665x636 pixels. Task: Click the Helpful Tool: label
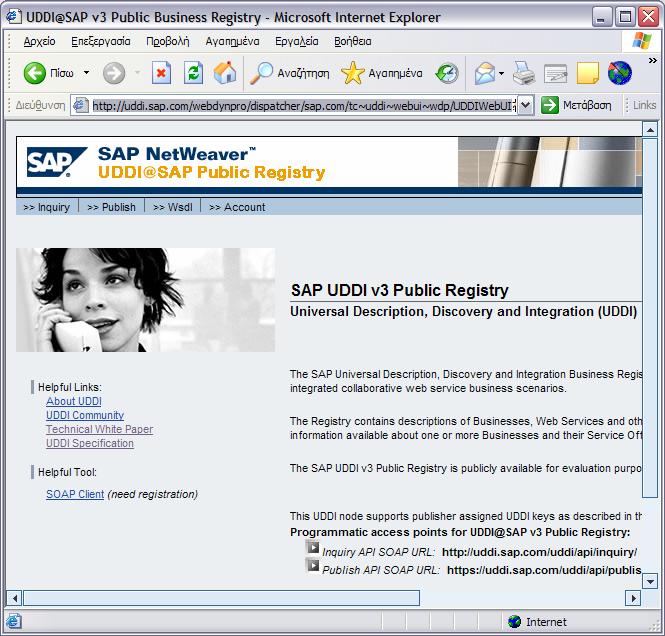(x=67, y=472)
